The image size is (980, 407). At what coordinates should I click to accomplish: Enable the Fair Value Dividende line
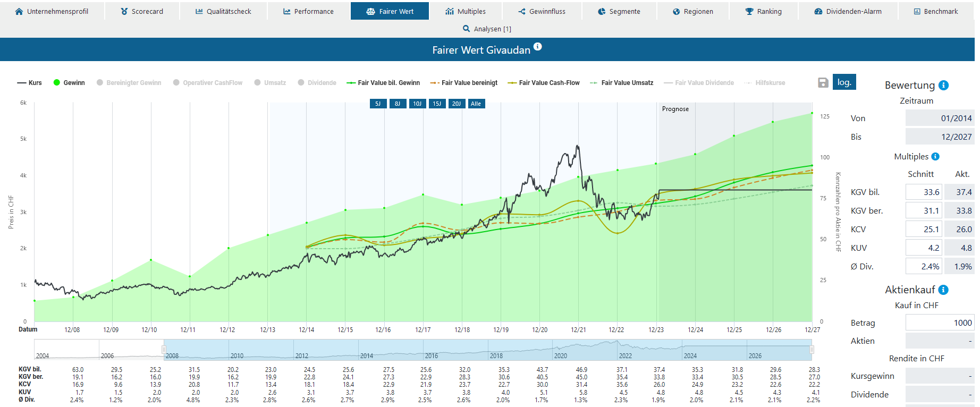pos(699,83)
